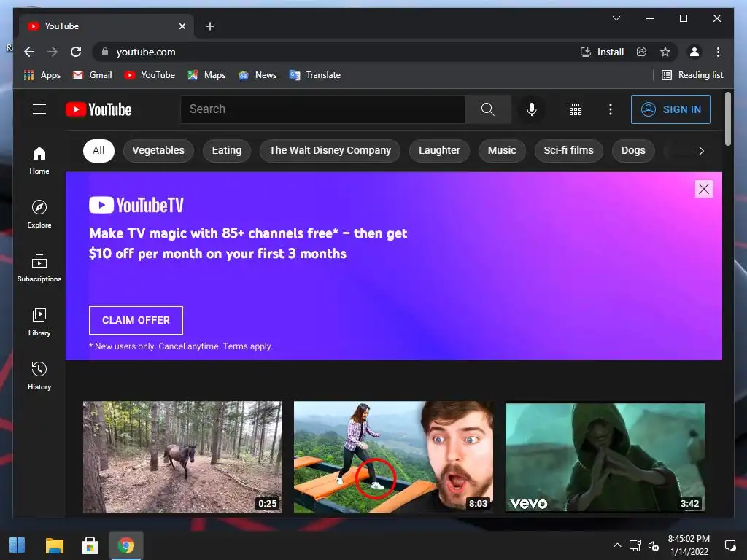The height and width of the screenshot is (560, 747).
Task: Open the taskbar clock and date
Action: click(x=689, y=545)
